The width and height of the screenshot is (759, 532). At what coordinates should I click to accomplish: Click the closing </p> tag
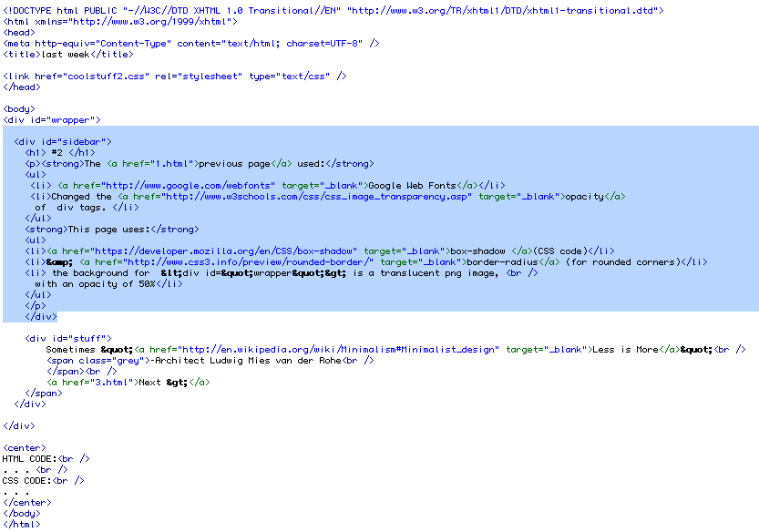(x=36, y=306)
